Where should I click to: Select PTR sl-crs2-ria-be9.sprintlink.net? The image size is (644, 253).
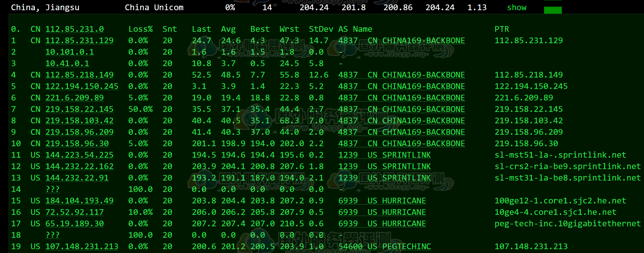568,166
